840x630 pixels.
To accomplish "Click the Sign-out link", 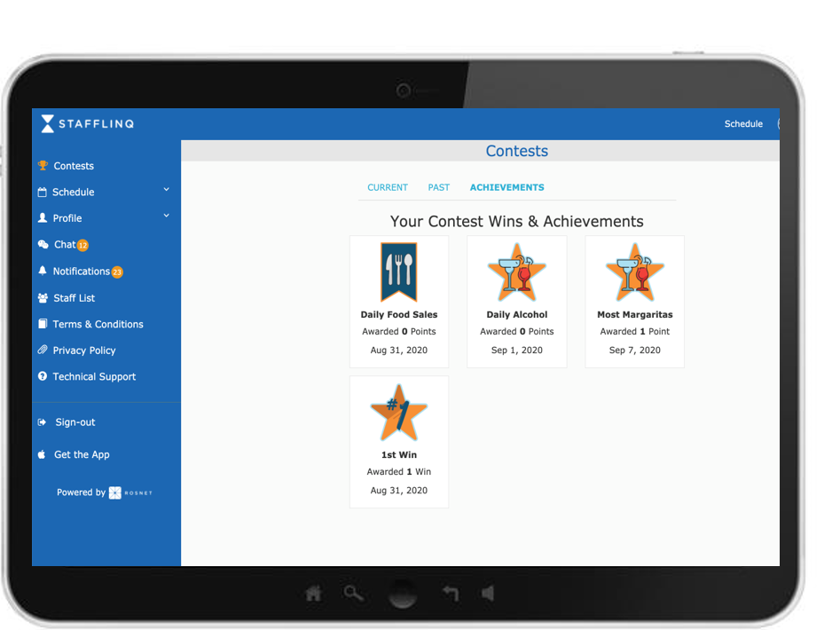I will point(75,422).
